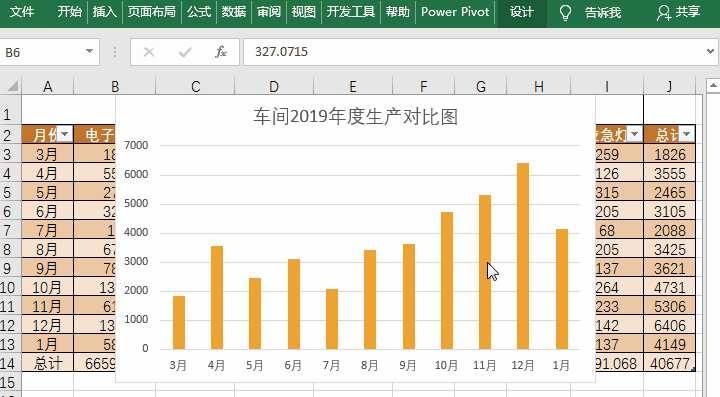
Task: Click the 7月 bar in the chart
Action: tap(332, 319)
